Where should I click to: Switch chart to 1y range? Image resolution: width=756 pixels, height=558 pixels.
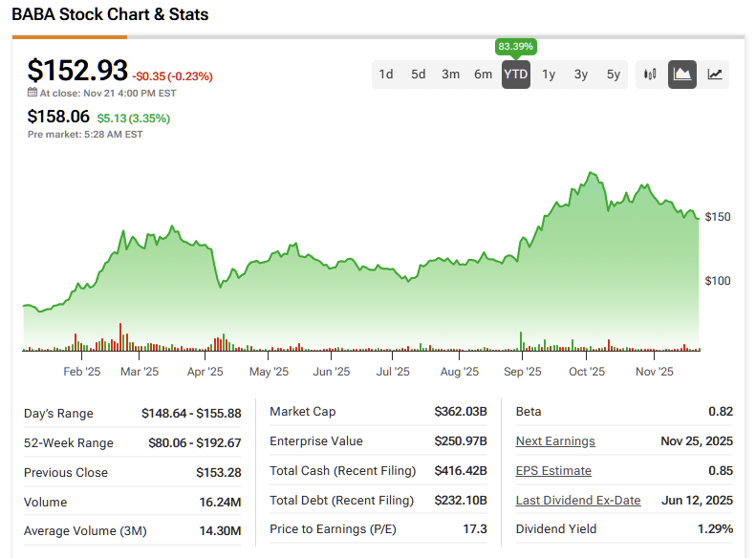pyautogui.click(x=549, y=75)
